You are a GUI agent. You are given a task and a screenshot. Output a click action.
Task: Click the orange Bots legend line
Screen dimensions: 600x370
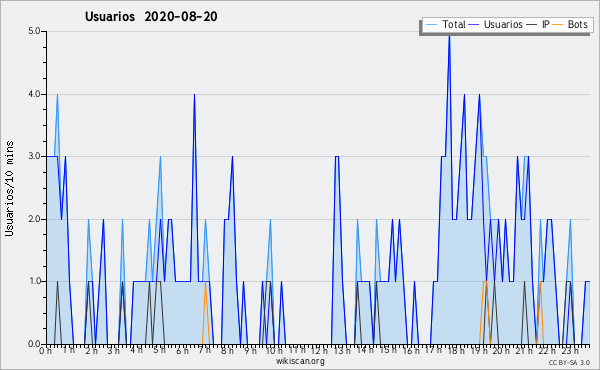coord(558,25)
